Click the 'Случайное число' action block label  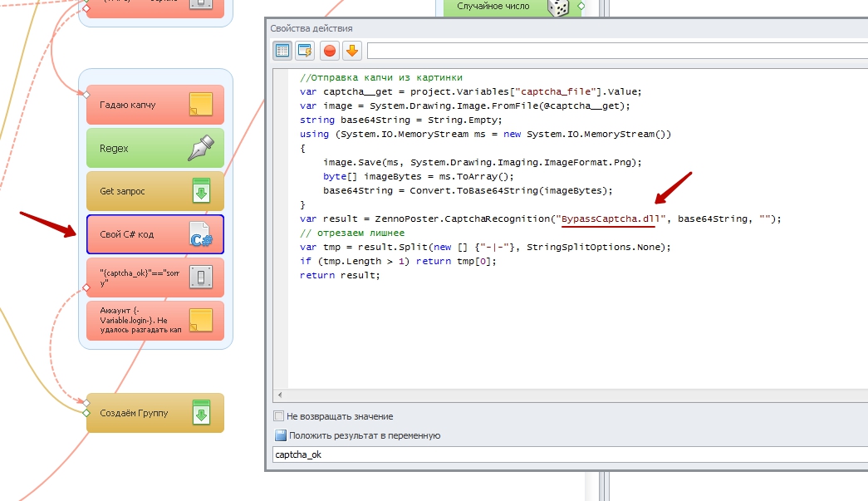[493, 7]
